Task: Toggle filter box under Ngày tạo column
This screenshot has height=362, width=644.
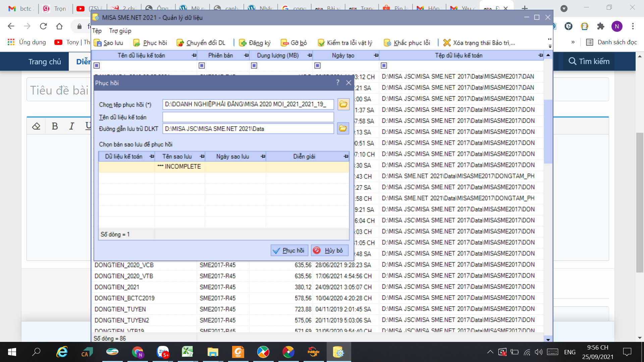Action: pyautogui.click(x=317, y=65)
